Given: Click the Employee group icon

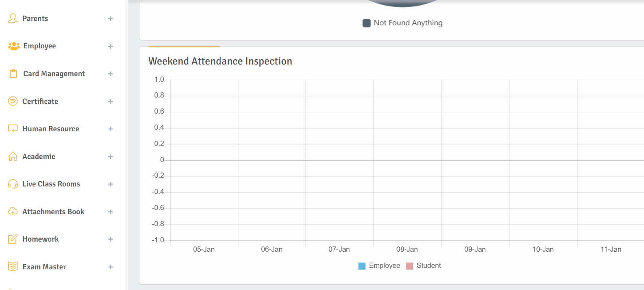Looking at the screenshot, I should 14,46.
